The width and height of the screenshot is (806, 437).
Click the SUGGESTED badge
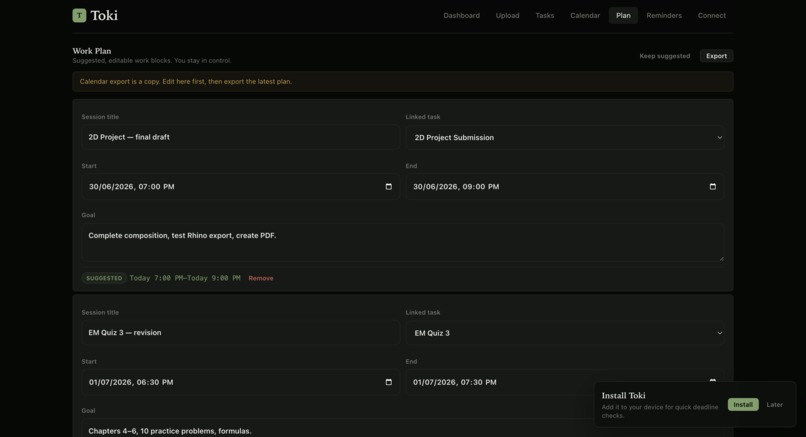coord(104,278)
